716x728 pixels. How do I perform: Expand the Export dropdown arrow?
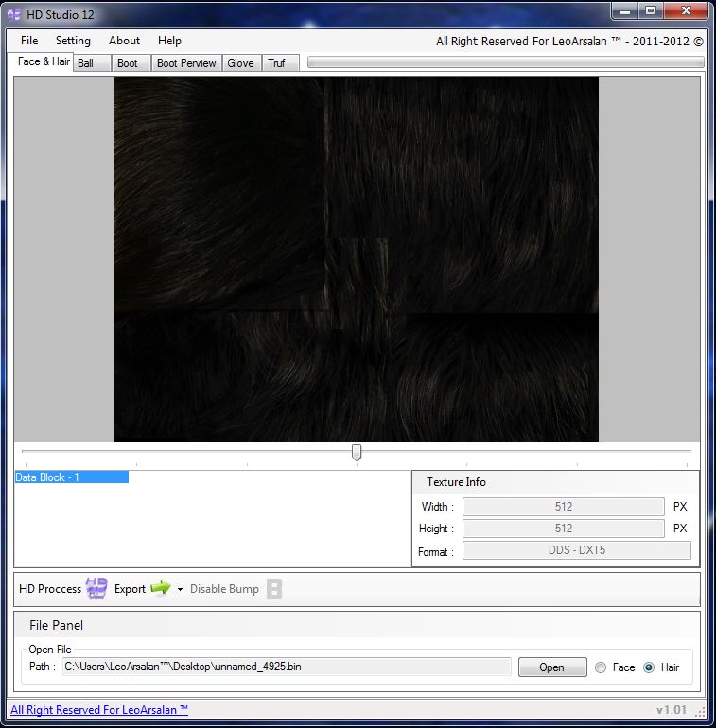click(180, 590)
